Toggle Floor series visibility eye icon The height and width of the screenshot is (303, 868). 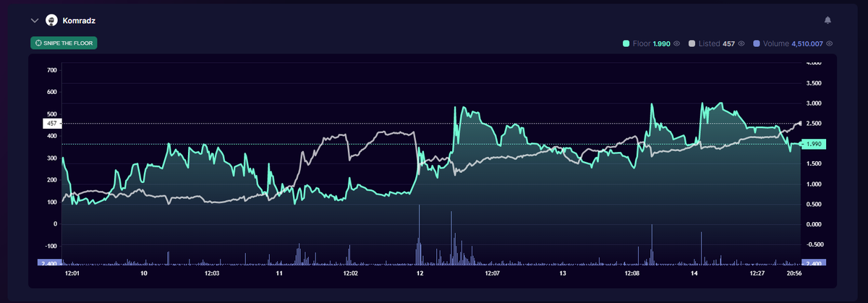click(677, 43)
